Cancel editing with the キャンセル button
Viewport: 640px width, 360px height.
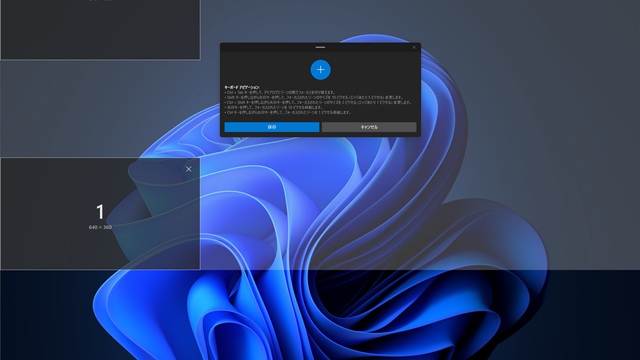[x=369, y=127]
